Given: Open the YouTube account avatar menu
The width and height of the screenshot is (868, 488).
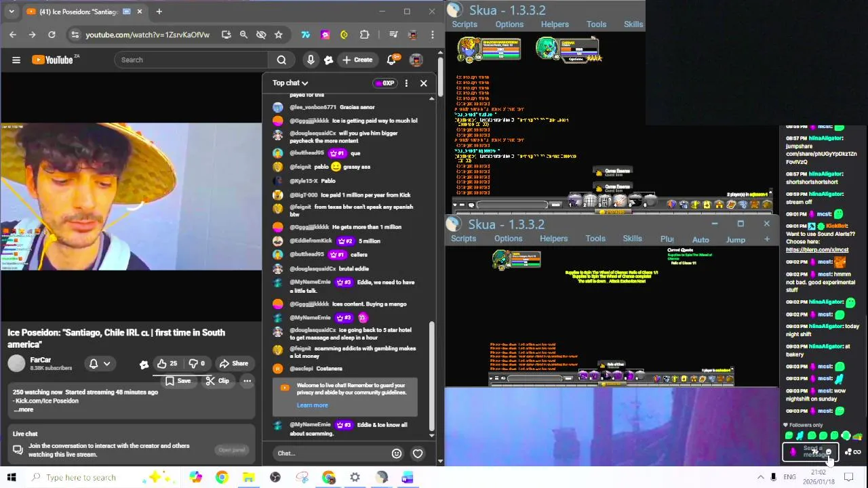Looking at the screenshot, I should click(416, 60).
